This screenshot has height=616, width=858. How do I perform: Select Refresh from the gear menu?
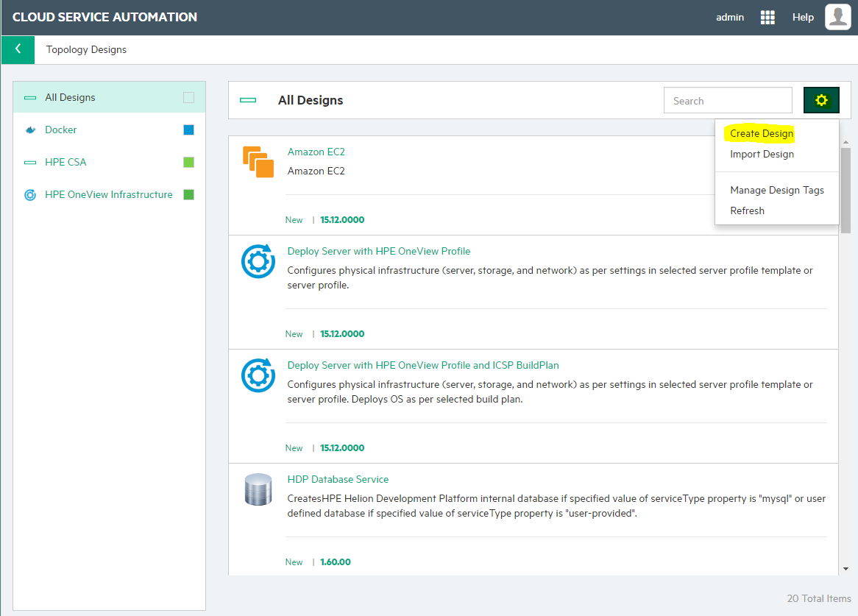tap(747, 210)
